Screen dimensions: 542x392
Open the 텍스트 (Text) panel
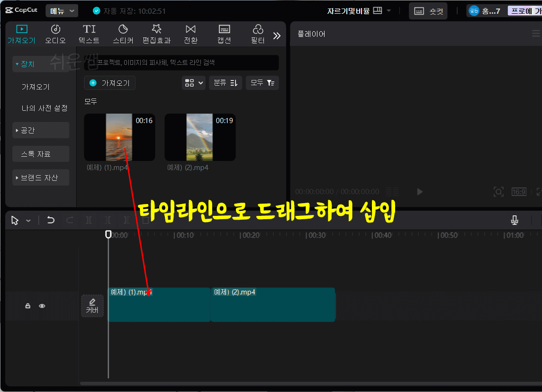[x=89, y=34]
